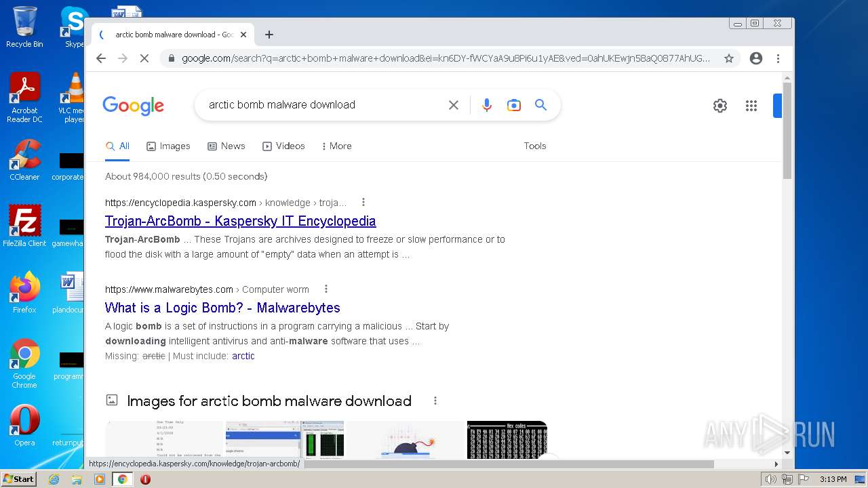The width and height of the screenshot is (868, 488).
Task: Open Action Center flag in tray
Action: pos(804,479)
